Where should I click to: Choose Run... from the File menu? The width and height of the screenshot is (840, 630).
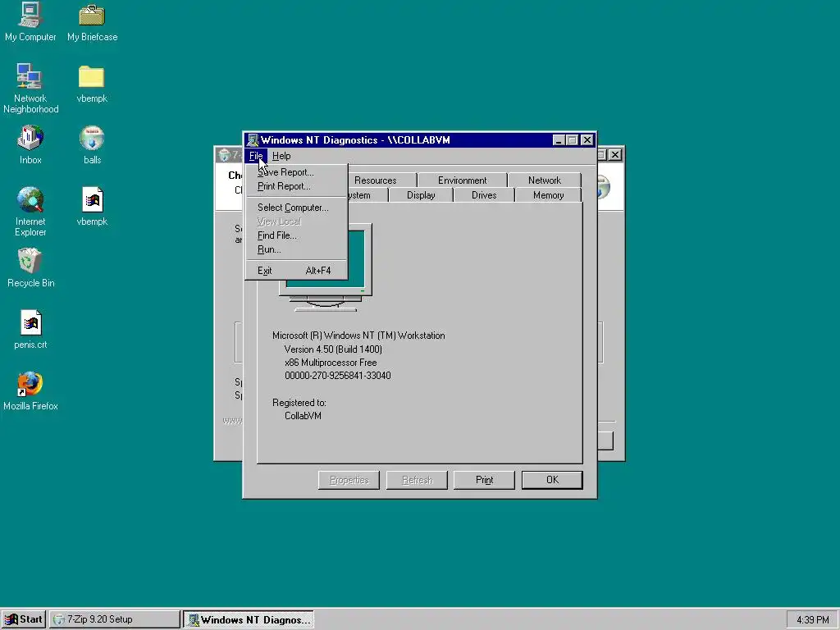click(296, 249)
